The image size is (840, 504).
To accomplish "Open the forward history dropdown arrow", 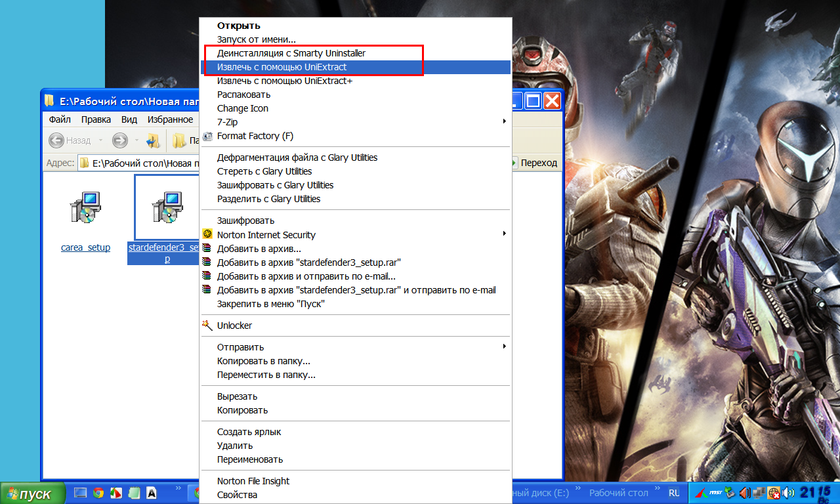I will pyautogui.click(x=136, y=140).
